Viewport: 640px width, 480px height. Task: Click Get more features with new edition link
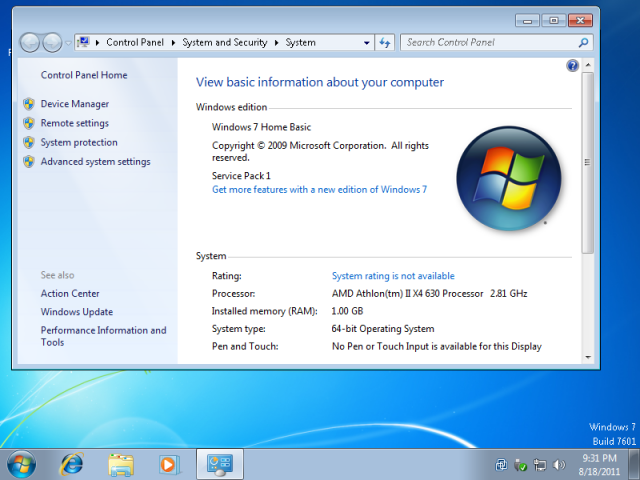click(x=320, y=190)
